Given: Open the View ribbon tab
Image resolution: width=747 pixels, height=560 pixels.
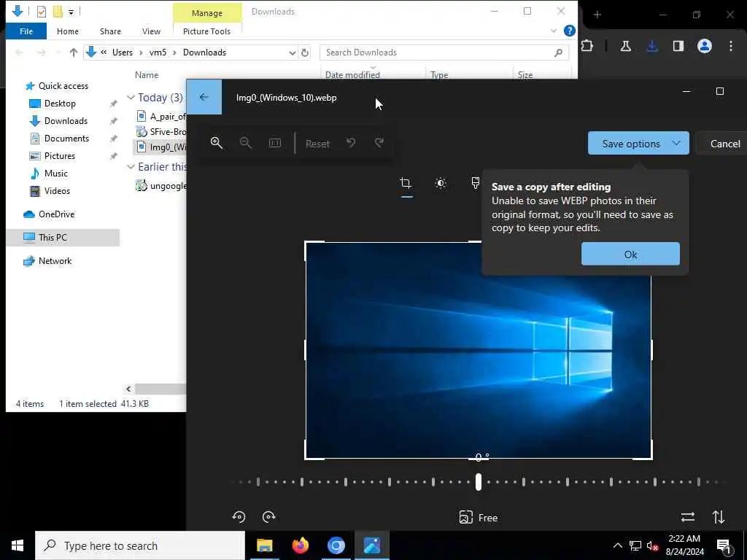Looking at the screenshot, I should coord(151,31).
